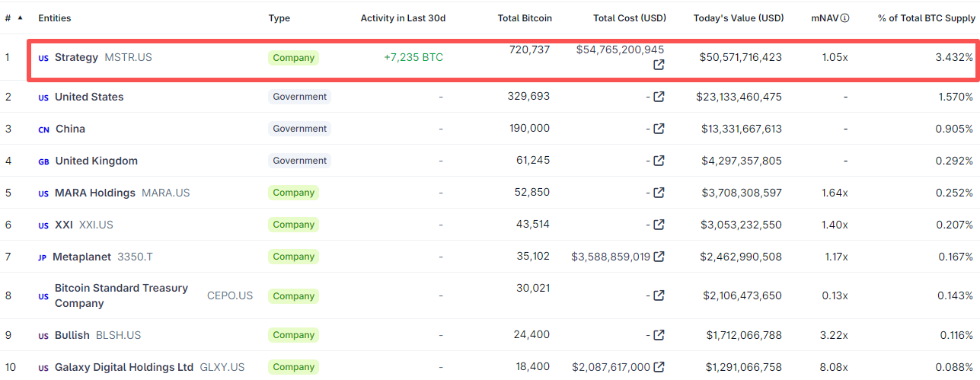Viewport: 980px width, 380px height.
Task: Click the BLSH.US ticker symbol
Action: click(118, 335)
